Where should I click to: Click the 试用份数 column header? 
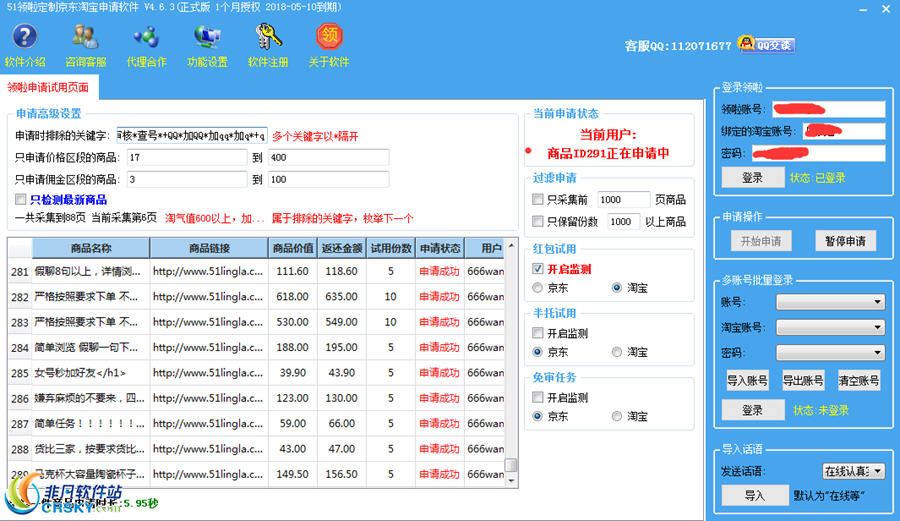tap(391, 248)
